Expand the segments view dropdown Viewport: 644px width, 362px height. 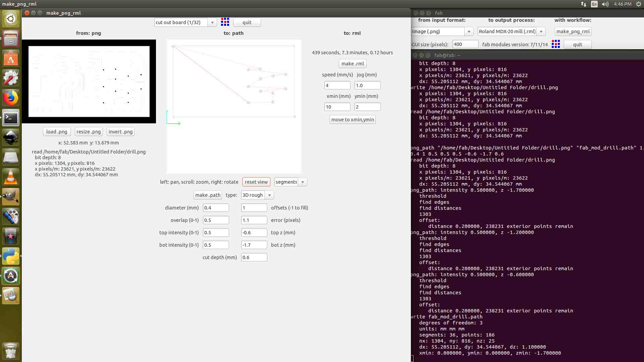(x=303, y=182)
